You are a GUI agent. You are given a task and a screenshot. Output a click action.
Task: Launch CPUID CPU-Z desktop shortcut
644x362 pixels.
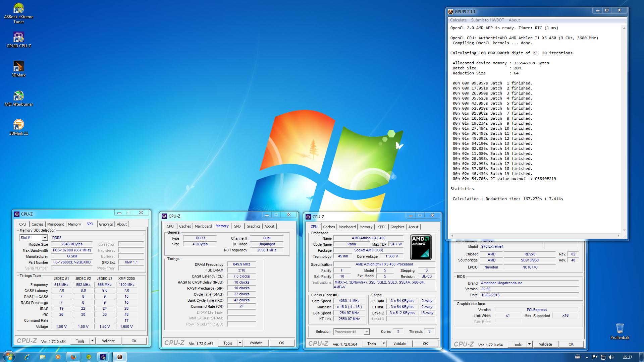pyautogui.click(x=18, y=40)
